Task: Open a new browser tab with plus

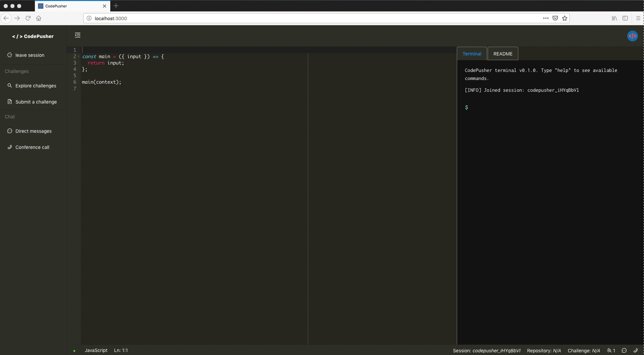Action: [x=116, y=6]
